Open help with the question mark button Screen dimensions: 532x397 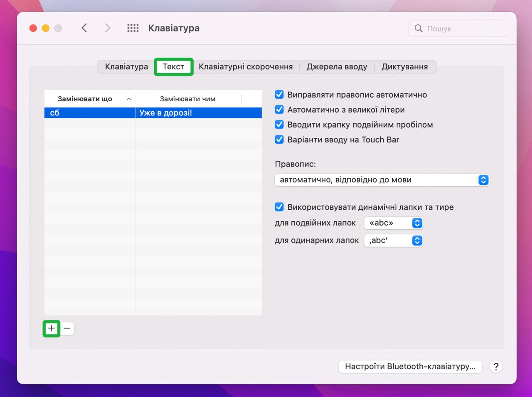coord(496,367)
